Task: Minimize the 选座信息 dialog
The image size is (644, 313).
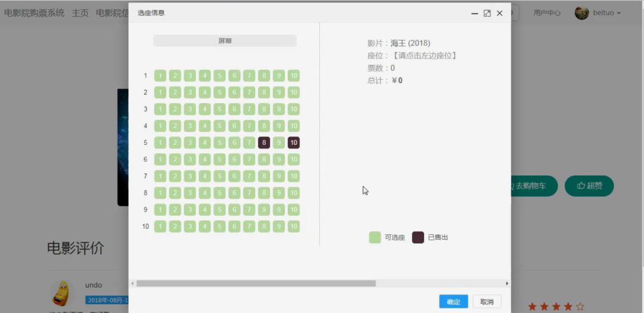Action: pos(475,13)
